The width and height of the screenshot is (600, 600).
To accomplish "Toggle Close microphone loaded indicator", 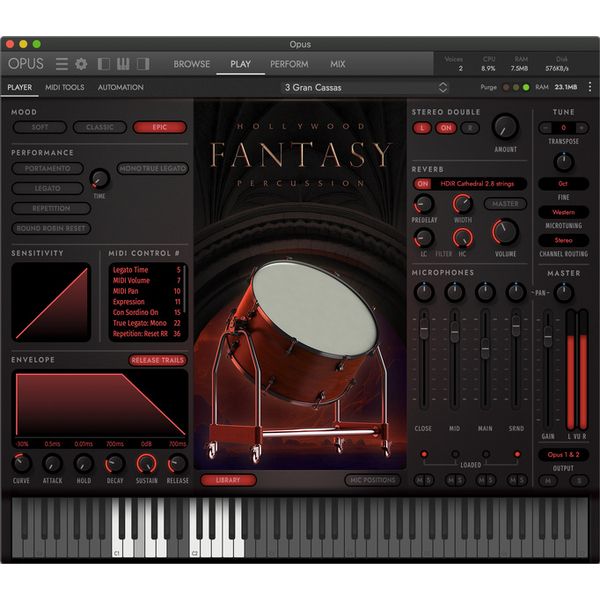I will tap(424, 454).
